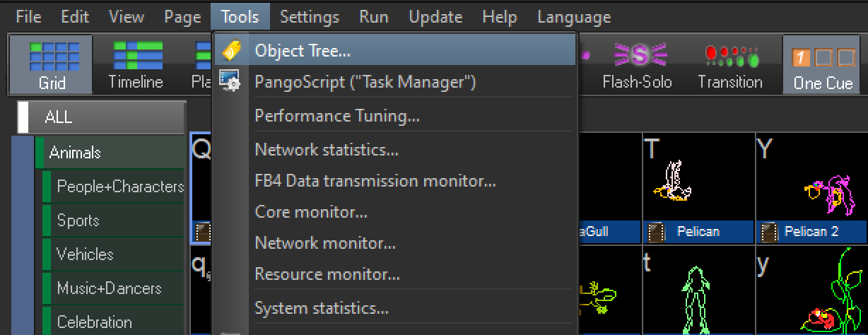Enable Transition mode
Viewport: 868px width, 335px height.
click(730, 65)
